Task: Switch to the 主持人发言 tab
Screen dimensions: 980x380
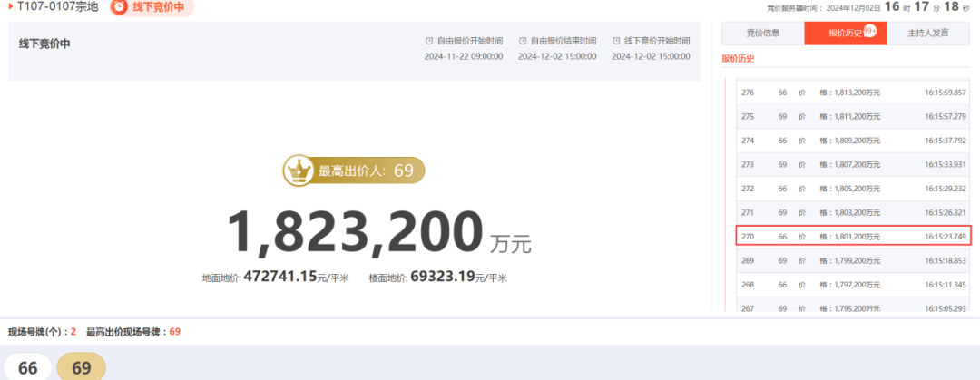Action: click(x=927, y=34)
